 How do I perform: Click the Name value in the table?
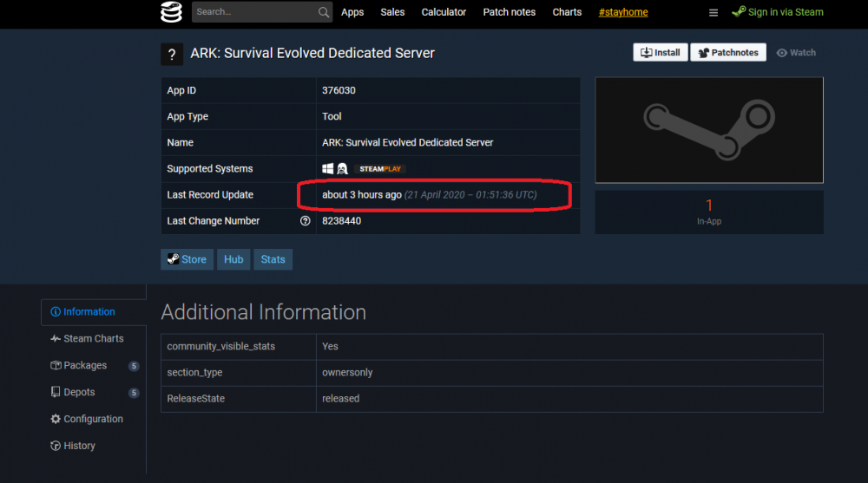coord(407,142)
